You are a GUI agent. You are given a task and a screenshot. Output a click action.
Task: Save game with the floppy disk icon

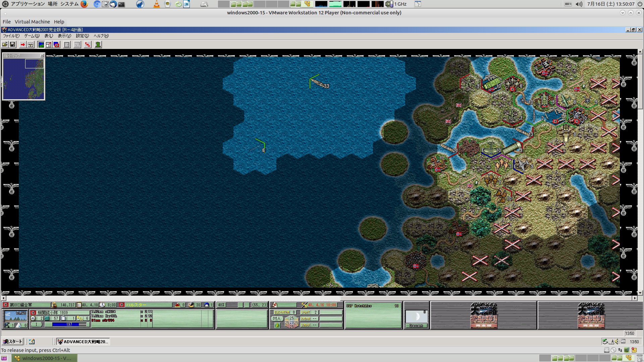click(12, 45)
